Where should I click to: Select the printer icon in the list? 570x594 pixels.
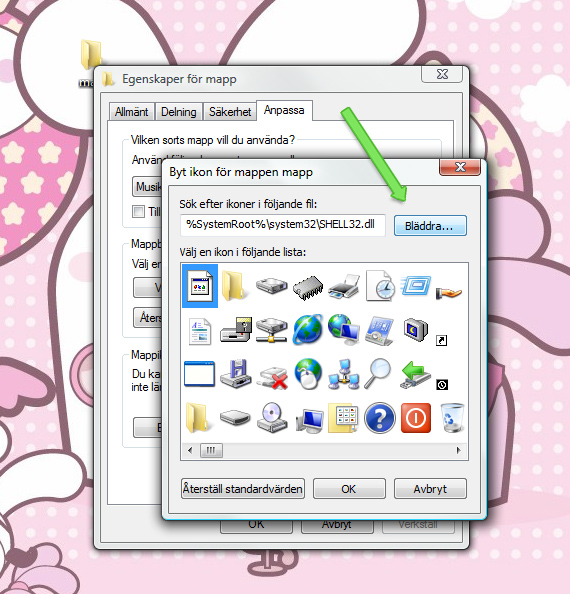[x=344, y=286]
